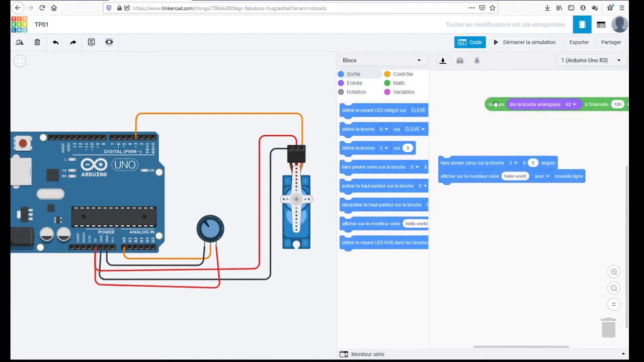The height and width of the screenshot is (362, 644).
Task: Go to the browser home page
Action: [54, 8]
